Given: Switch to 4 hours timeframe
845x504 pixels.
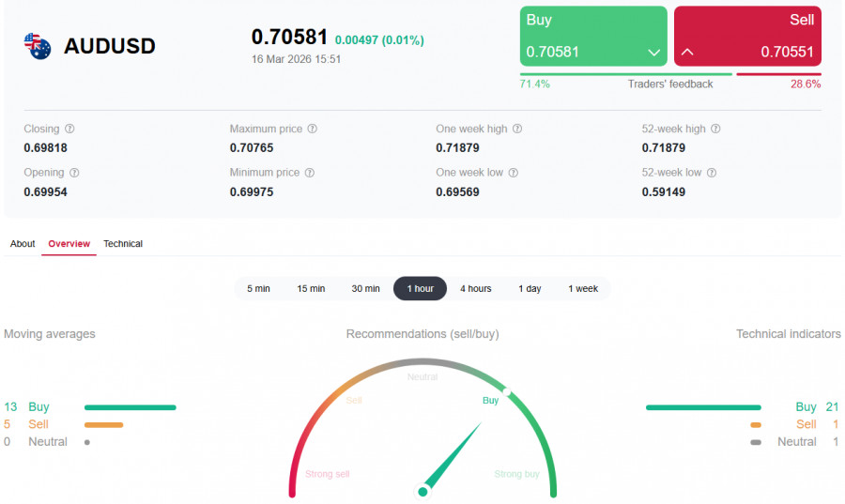Looking at the screenshot, I should (476, 289).
